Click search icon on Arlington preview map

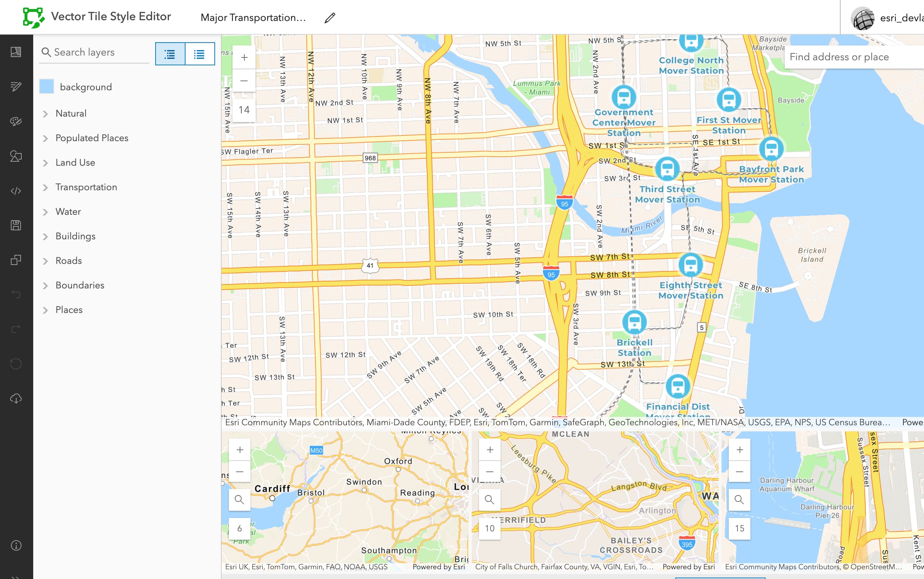coord(490,499)
